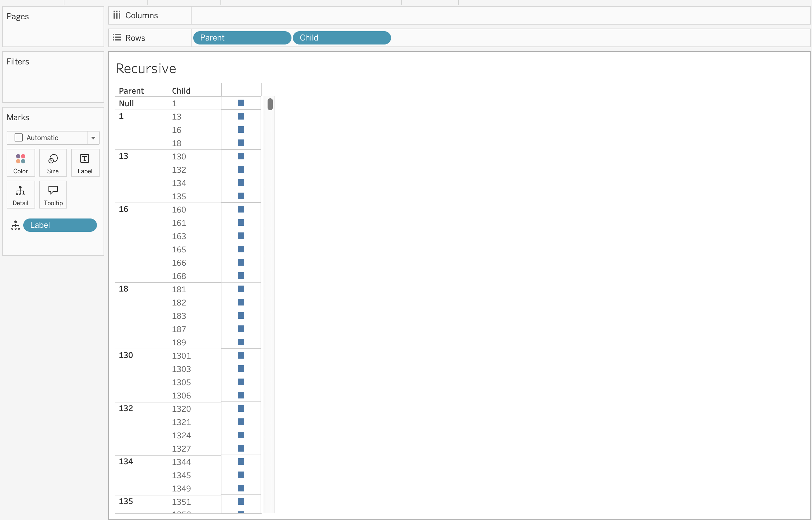Click the Label pill in Marks
Viewport: 812px width, 520px height.
60,225
